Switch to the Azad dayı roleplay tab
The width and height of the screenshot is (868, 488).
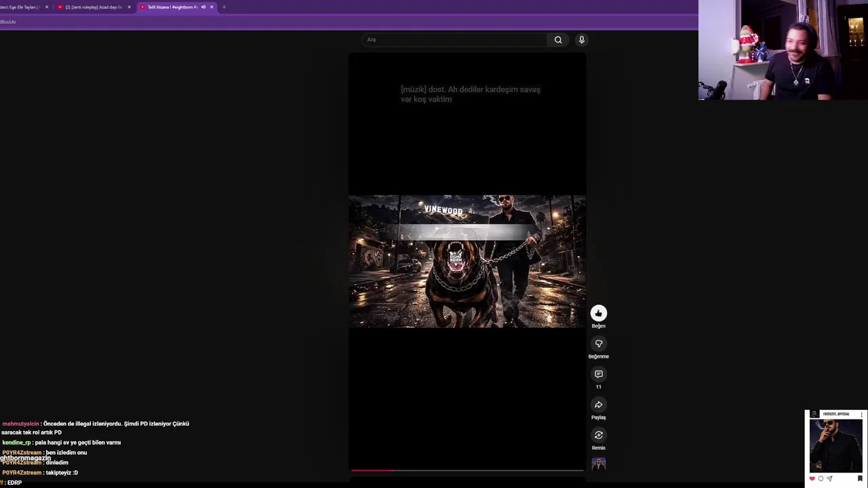(94, 7)
